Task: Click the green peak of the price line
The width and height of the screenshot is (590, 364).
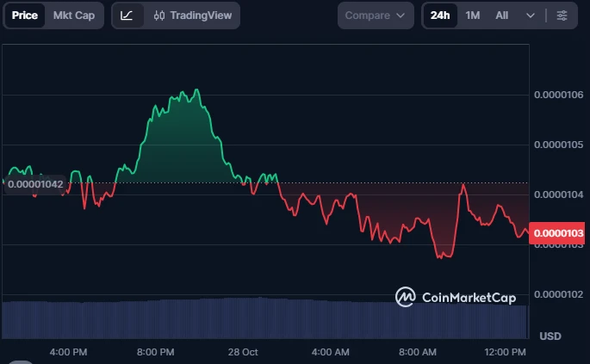Action: point(196,90)
